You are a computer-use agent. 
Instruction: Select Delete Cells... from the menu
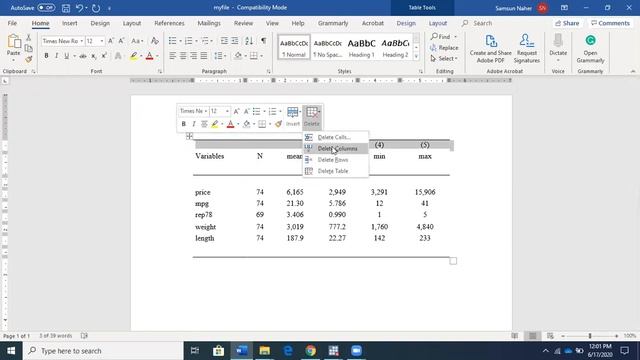click(336, 137)
